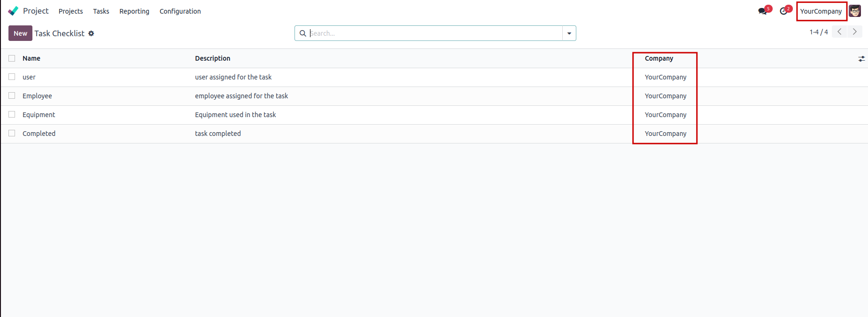This screenshot has height=317, width=868.
Task: Expand the search options dropdown arrow
Action: pyautogui.click(x=569, y=33)
